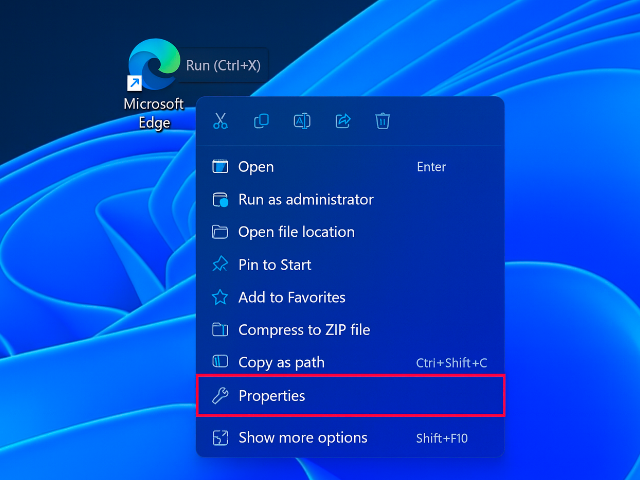Viewport: 640px width, 480px height.
Task: Select Pin to Start menu entry
Action: (274, 265)
